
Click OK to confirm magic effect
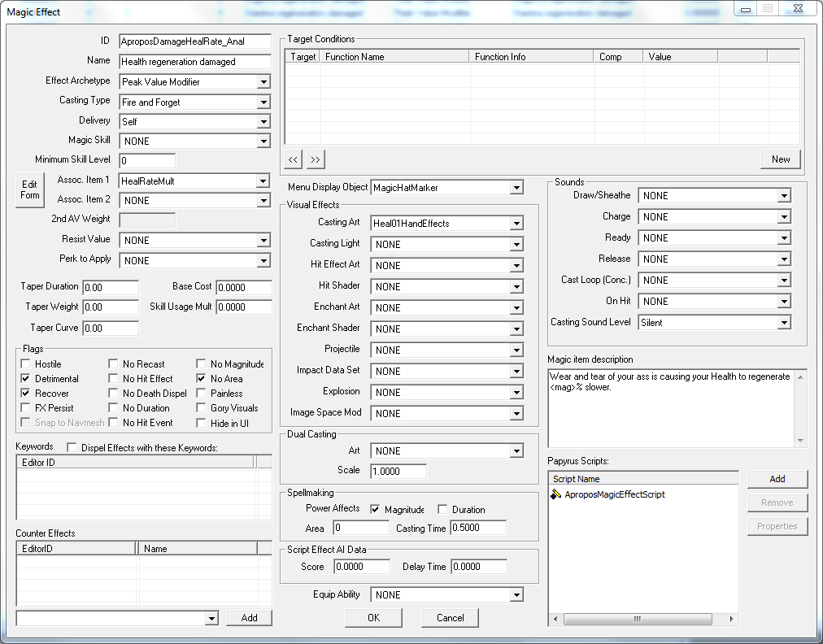coord(373,618)
